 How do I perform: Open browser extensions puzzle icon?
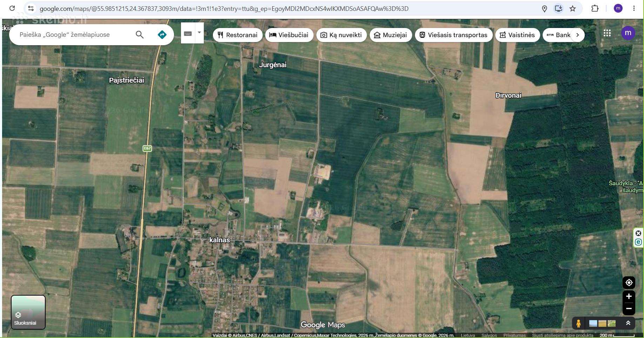pos(595,8)
